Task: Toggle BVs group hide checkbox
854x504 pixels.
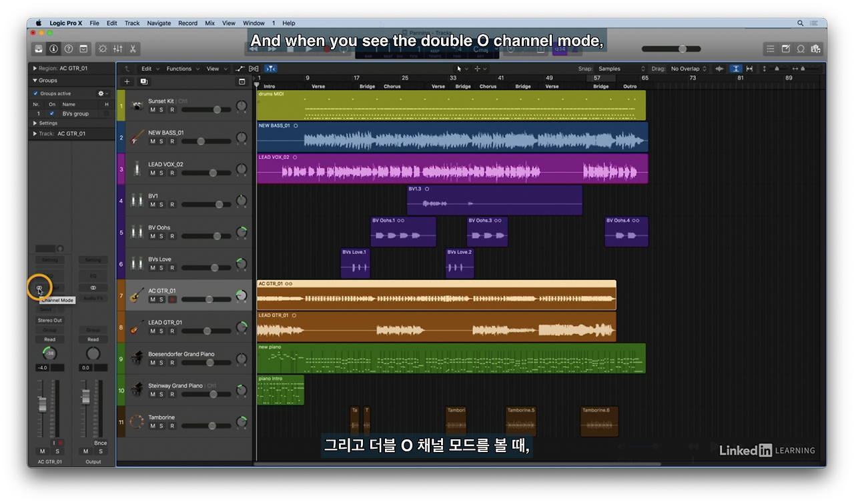Action: [x=106, y=113]
